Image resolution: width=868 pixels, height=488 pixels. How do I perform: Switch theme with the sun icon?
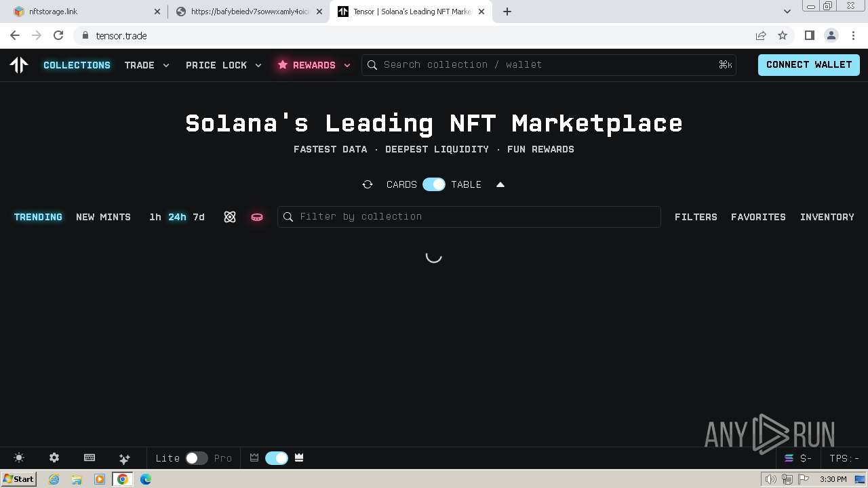point(19,458)
